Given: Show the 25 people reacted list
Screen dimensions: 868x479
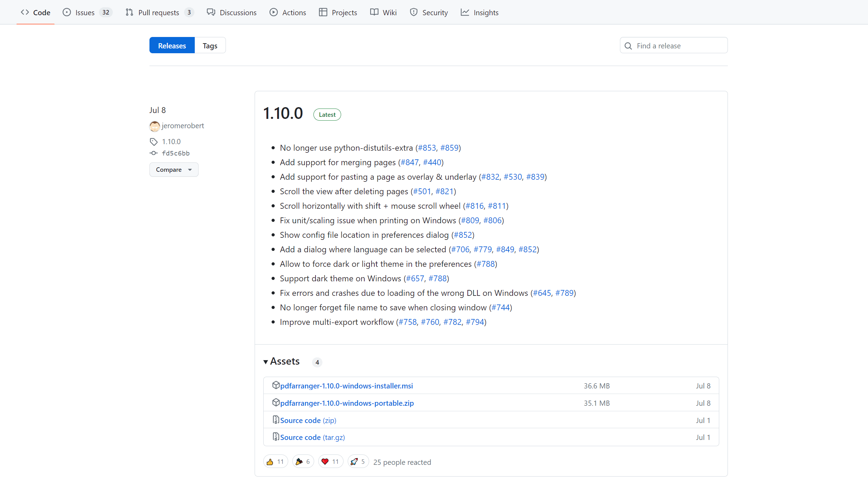Looking at the screenshot, I should pyautogui.click(x=402, y=462).
